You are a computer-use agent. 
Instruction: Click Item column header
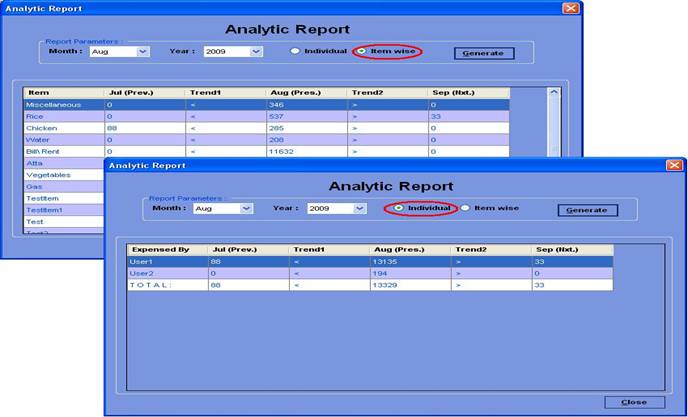[64, 93]
